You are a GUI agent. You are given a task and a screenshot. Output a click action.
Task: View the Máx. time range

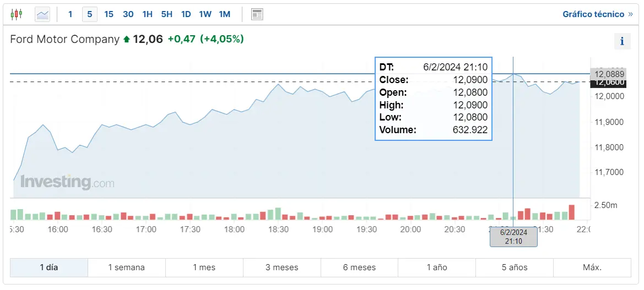click(592, 267)
